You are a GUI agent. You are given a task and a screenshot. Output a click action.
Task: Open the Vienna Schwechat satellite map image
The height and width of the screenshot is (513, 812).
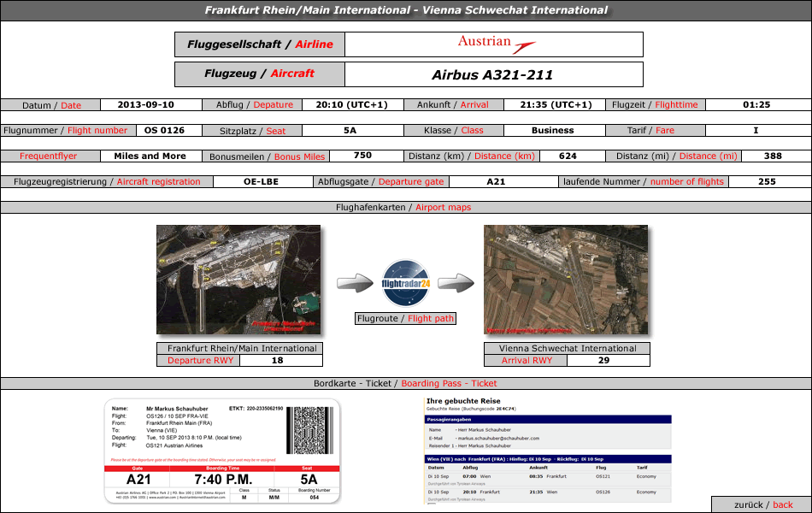coord(566,280)
